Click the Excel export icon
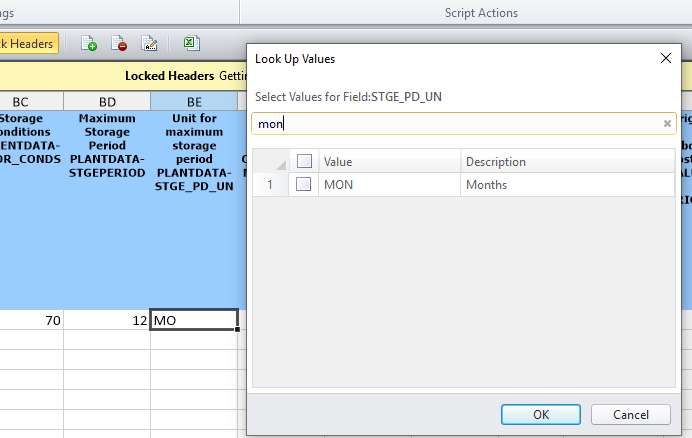 190,43
